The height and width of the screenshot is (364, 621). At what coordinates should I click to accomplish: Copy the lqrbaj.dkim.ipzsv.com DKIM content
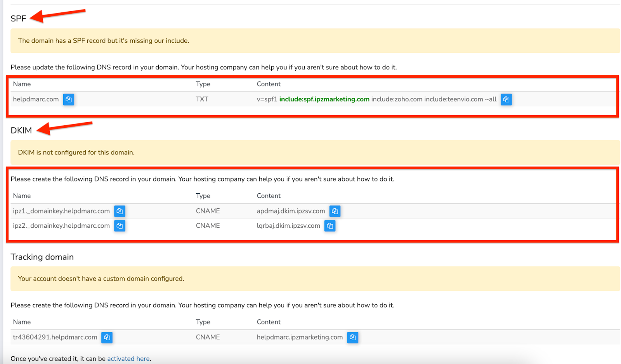(330, 225)
